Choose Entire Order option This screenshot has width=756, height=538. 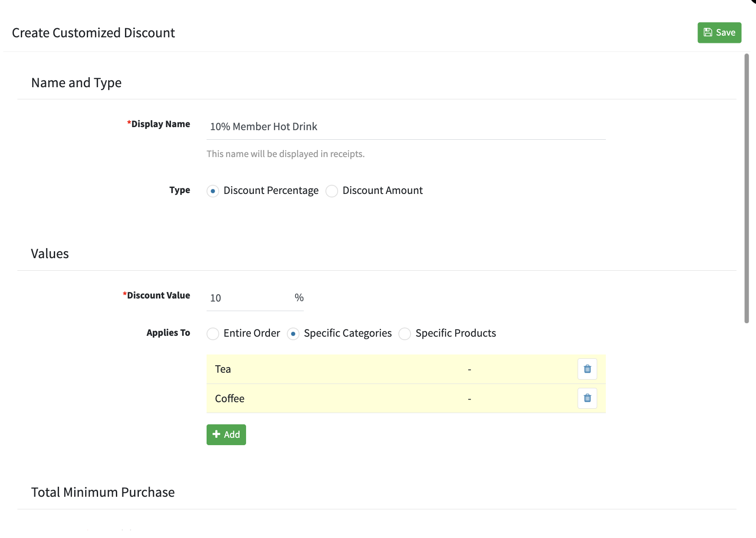(x=213, y=334)
